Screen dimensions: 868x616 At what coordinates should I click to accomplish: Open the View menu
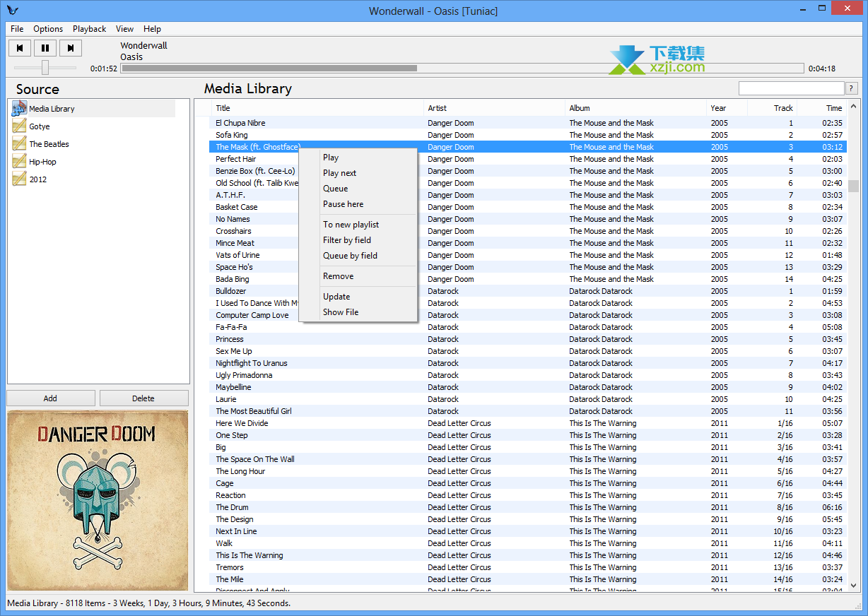click(124, 29)
